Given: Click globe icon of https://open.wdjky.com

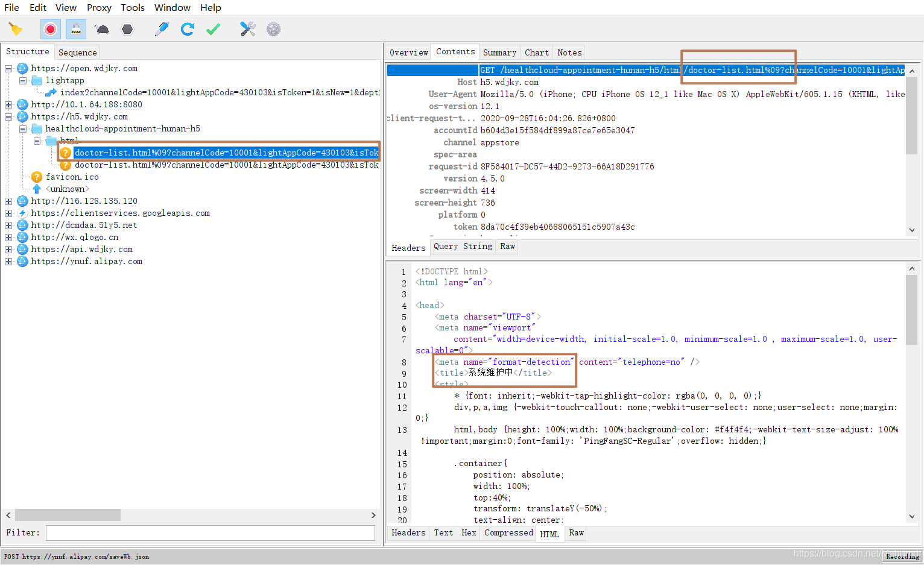Looking at the screenshot, I should [x=22, y=68].
